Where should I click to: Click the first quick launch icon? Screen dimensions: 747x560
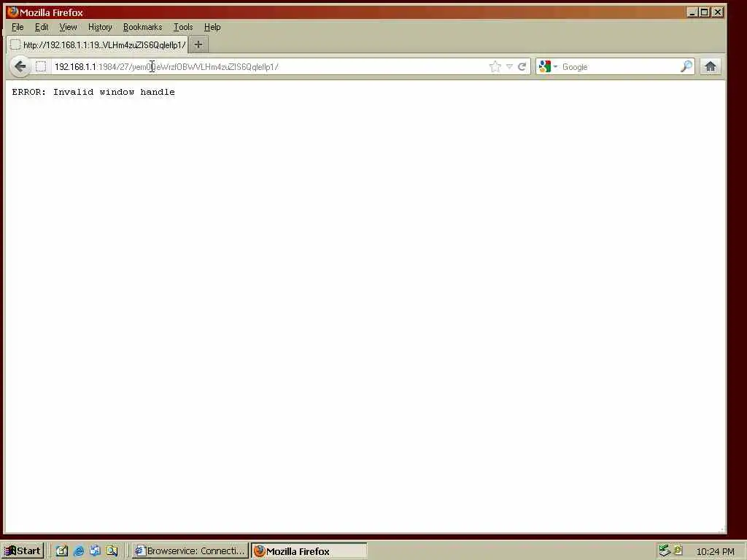[x=62, y=551]
